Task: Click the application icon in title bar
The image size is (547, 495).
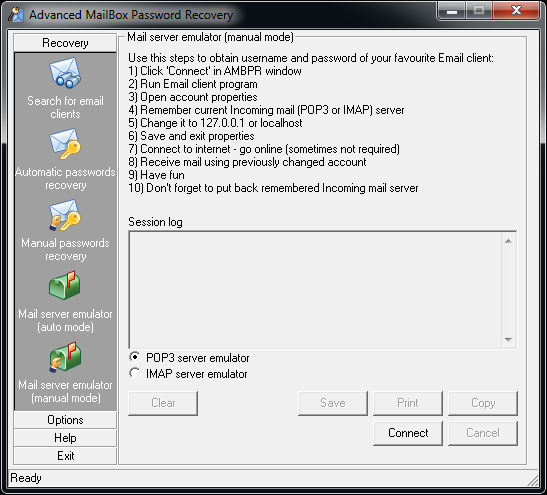Action: tap(16, 15)
